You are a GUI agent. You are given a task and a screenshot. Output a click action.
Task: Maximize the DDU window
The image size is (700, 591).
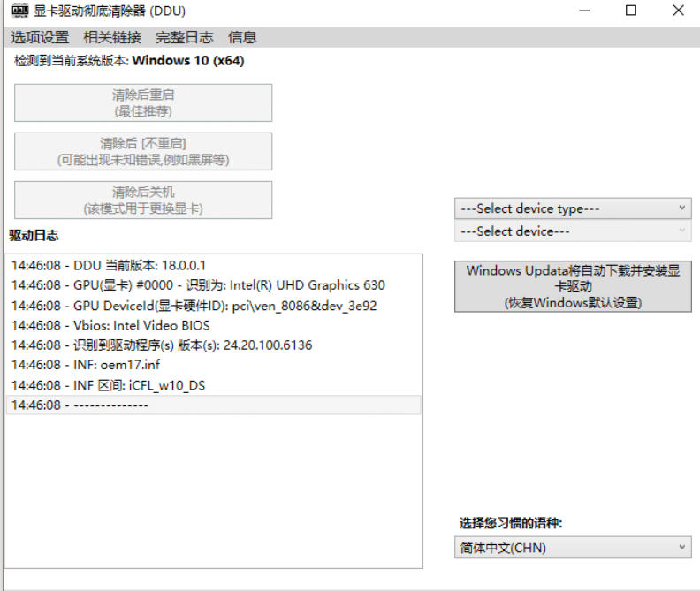click(631, 11)
